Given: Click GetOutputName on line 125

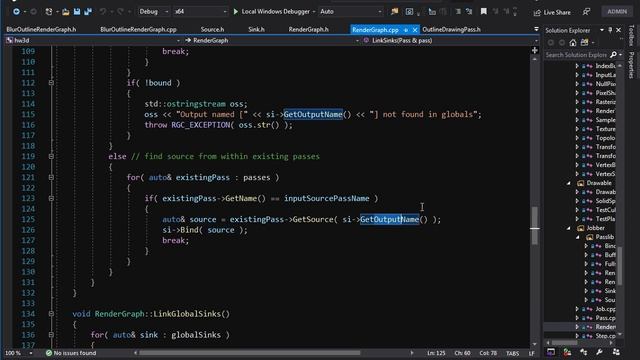Looking at the screenshot, I should 389,220.
